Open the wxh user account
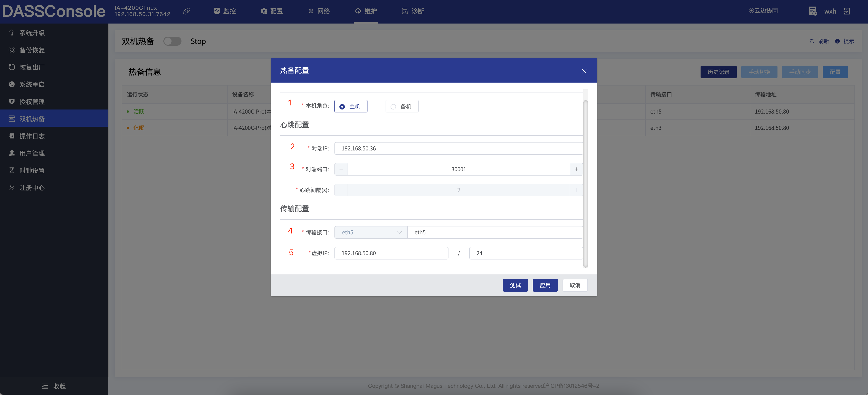Viewport: 868px width, 395px height. (x=830, y=11)
